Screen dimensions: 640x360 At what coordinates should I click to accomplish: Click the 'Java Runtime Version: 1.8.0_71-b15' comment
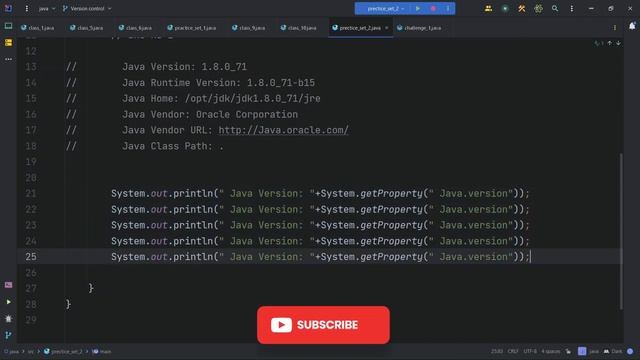(x=218, y=83)
